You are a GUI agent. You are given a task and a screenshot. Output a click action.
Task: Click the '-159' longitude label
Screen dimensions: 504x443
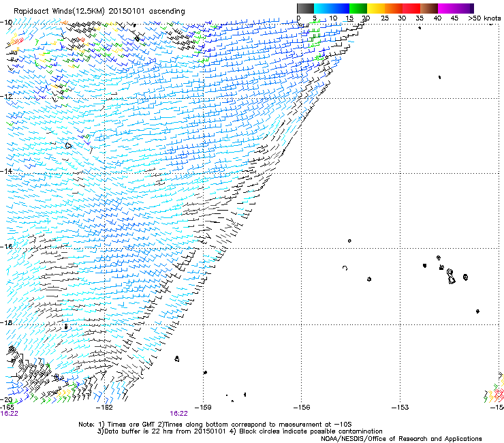[x=203, y=408]
